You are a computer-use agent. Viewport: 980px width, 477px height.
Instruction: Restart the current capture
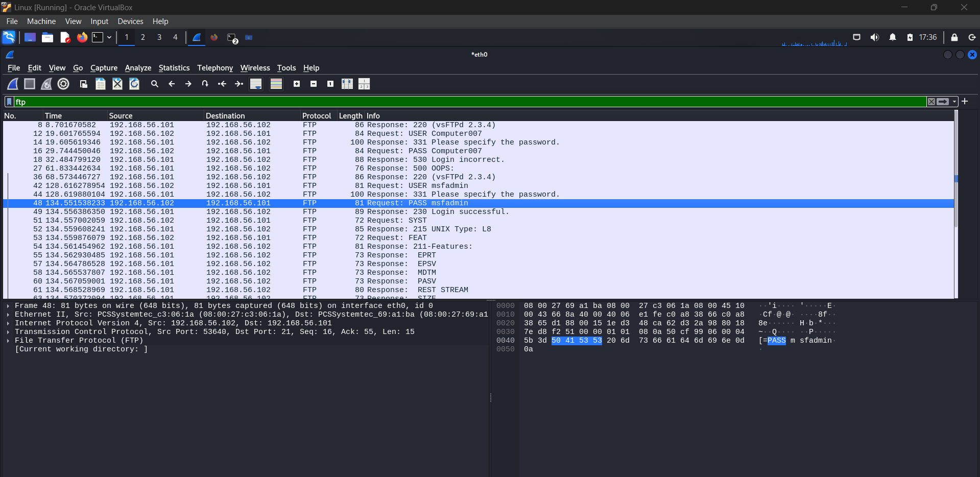pos(46,84)
